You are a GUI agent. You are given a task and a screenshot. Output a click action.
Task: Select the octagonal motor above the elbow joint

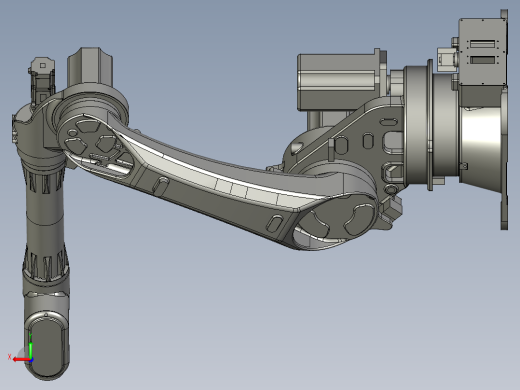[90, 67]
